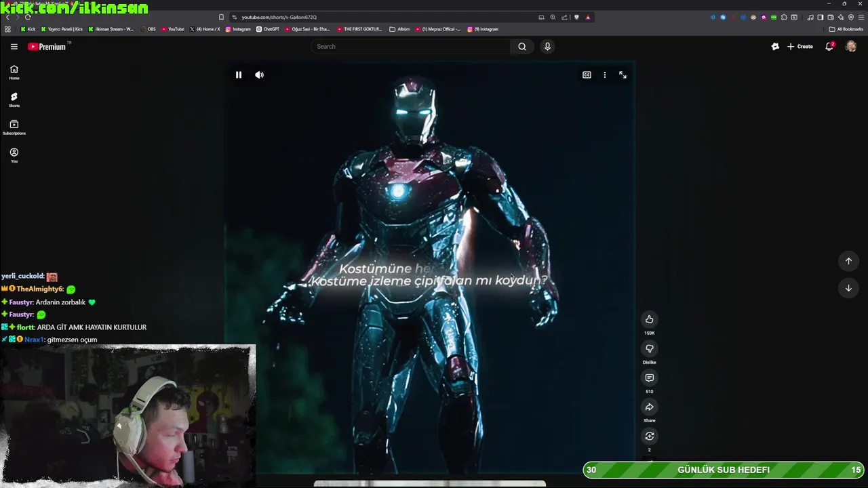868x488 pixels.
Task: Open Subscriptions in the YouTube sidebar
Action: [14, 128]
